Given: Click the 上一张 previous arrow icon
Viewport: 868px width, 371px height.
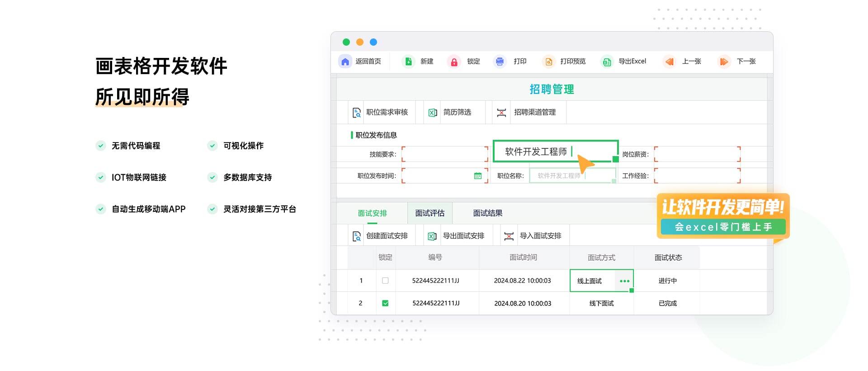Looking at the screenshot, I should click(x=670, y=62).
